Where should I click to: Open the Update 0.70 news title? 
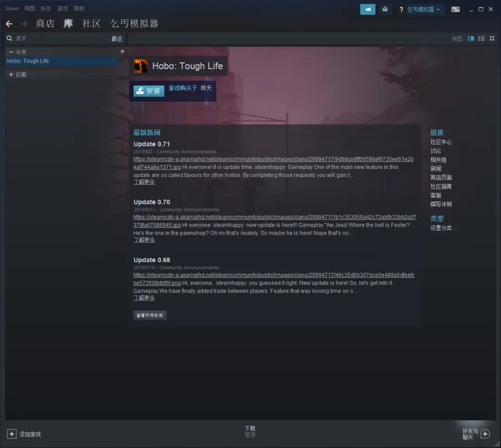[x=151, y=202]
